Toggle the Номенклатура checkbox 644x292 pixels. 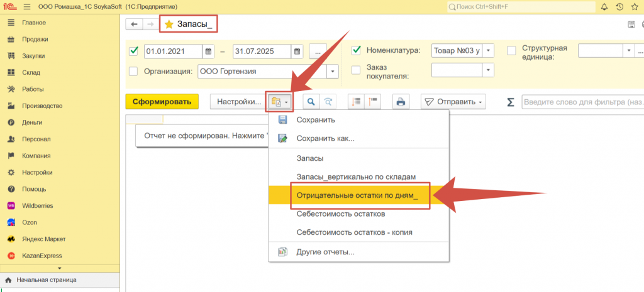(x=356, y=50)
